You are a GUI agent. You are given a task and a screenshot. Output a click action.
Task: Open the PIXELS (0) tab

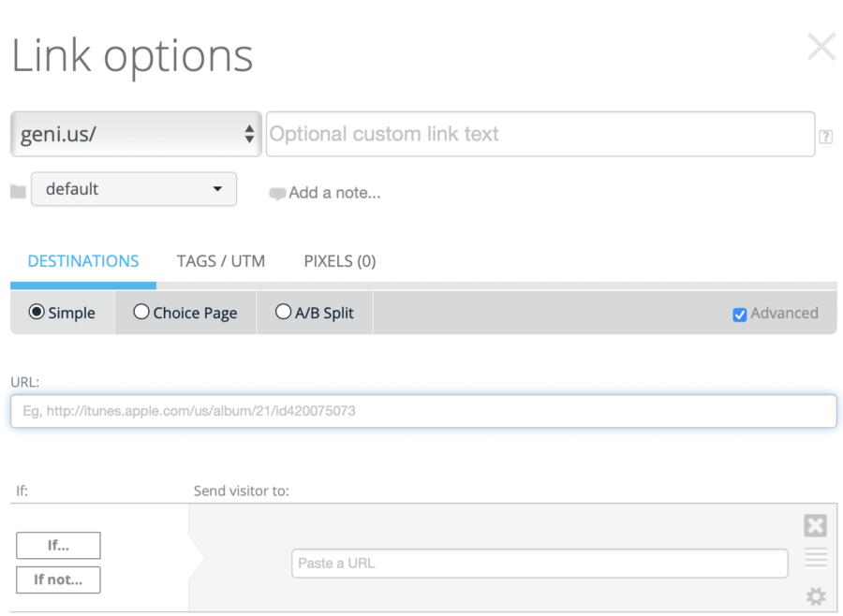(339, 261)
